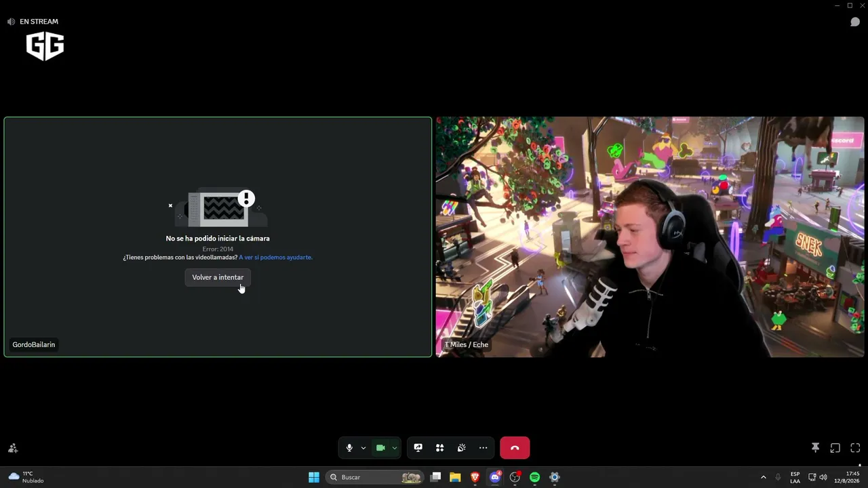
Task: Click the system tray microphone icon
Action: pyautogui.click(x=778, y=477)
